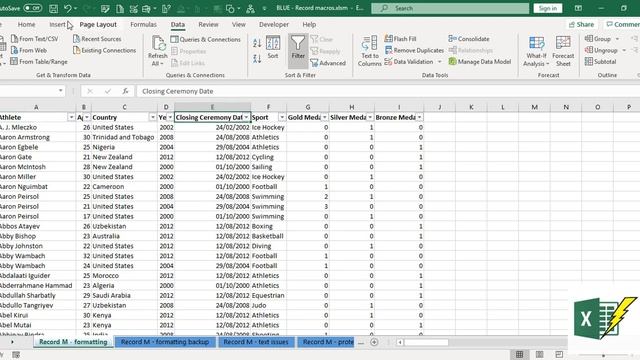
Task: Open the Athlete column filter dropdown
Action: coord(71,118)
